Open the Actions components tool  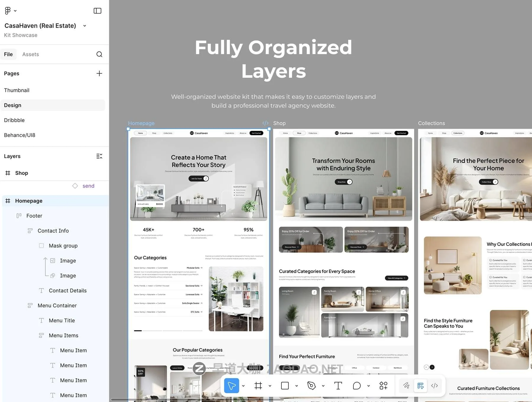383,386
